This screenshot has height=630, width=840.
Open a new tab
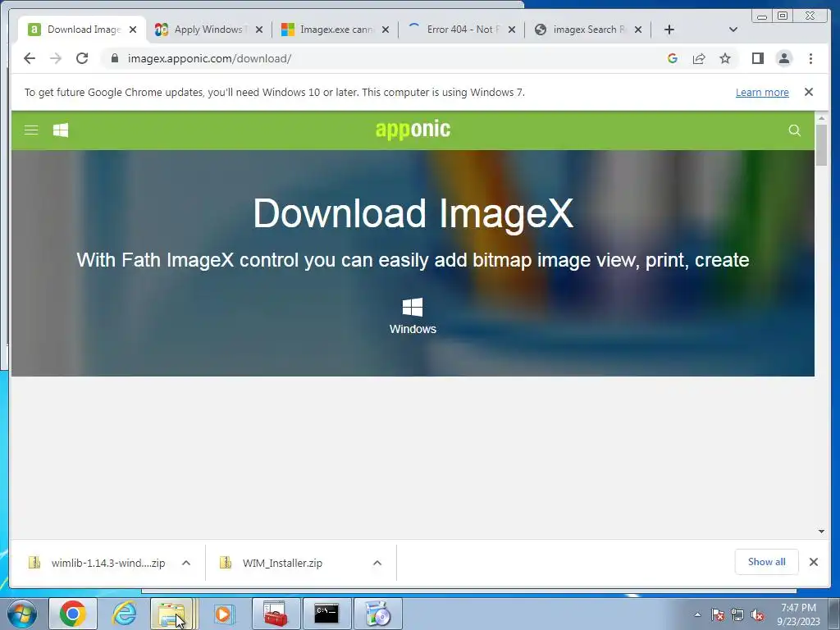669,30
